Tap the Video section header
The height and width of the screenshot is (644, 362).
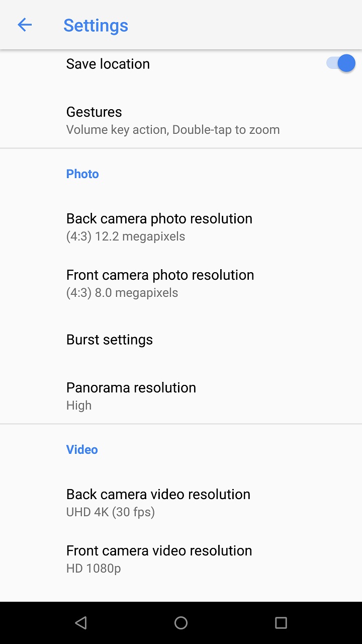[x=82, y=450]
